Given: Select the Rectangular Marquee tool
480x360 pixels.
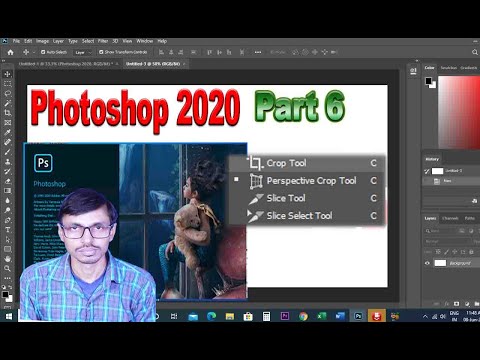Looking at the screenshot, I should click(x=7, y=84).
